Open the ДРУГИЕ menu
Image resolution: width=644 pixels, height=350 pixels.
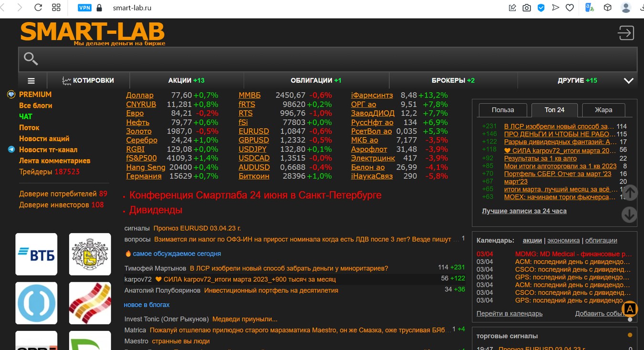tap(577, 81)
